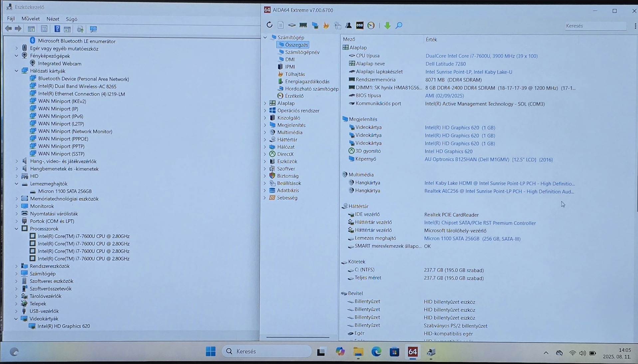The image size is (638, 364).
Task: Click the Refresh icon in AIDA64 toolbar
Action: (270, 25)
